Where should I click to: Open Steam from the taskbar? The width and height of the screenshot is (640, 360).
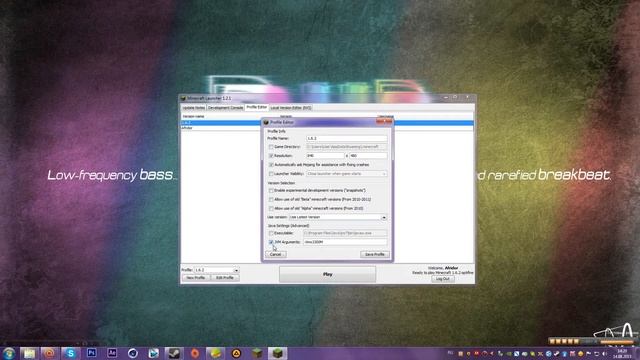pos(174,353)
